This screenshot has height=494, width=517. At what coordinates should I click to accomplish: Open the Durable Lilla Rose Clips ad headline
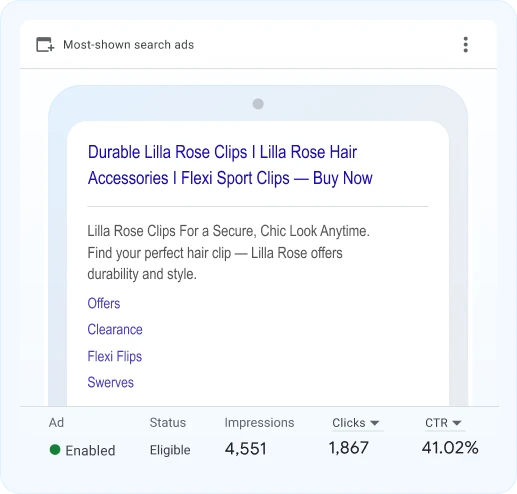click(x=230, y=165)
